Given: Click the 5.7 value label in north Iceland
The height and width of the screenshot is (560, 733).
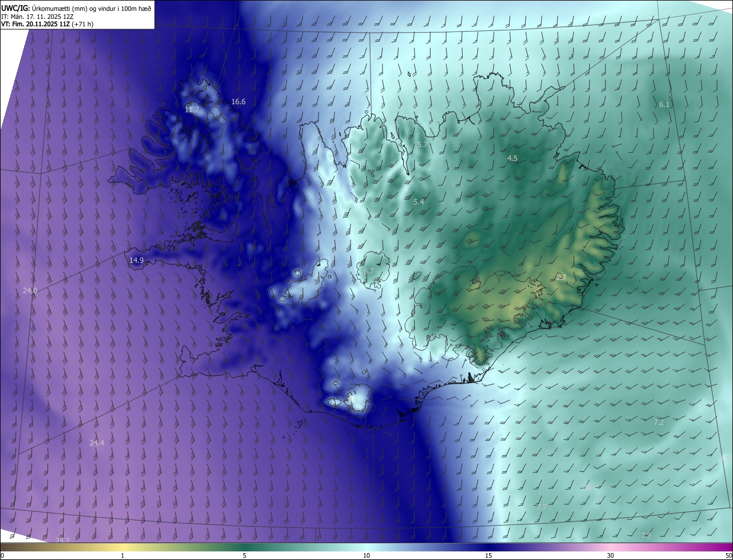Looking at the screenshot, I should point(423,145).
